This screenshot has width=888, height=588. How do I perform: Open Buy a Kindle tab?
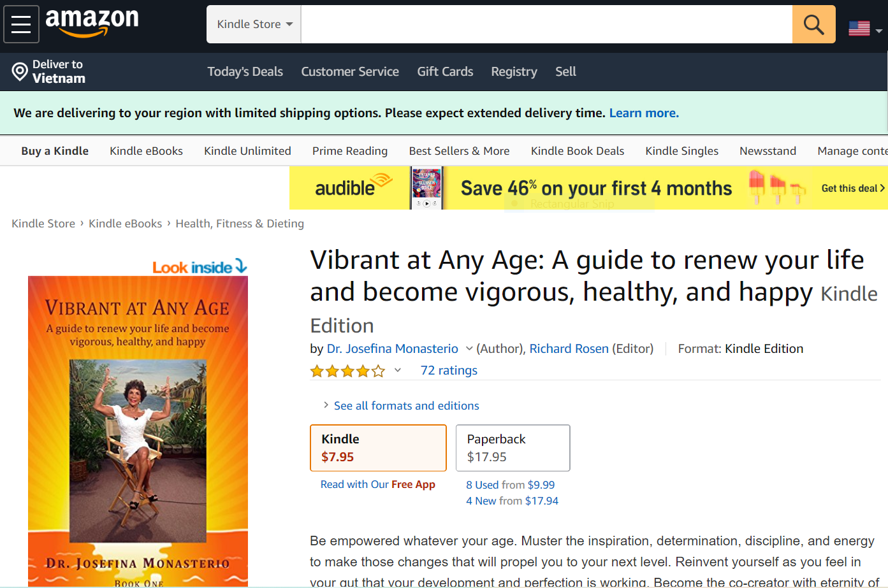(55, 151)
